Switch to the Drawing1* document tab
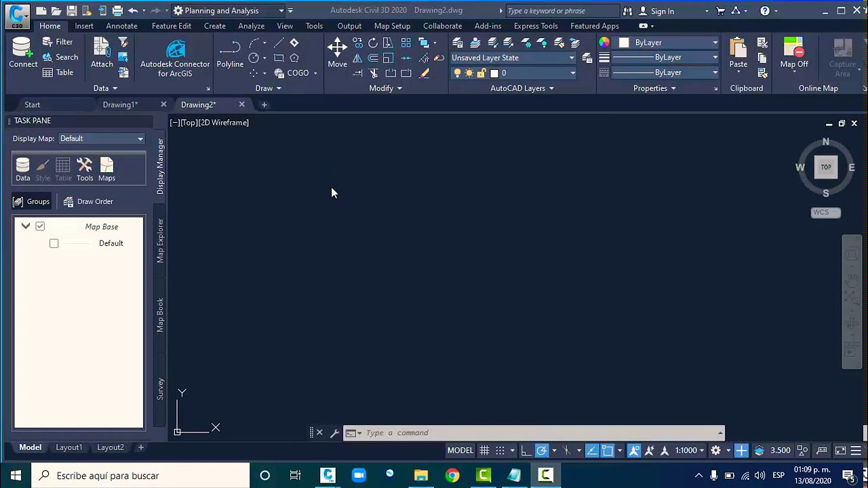Screen dimensions: 868x488 [x=121, y=104]
